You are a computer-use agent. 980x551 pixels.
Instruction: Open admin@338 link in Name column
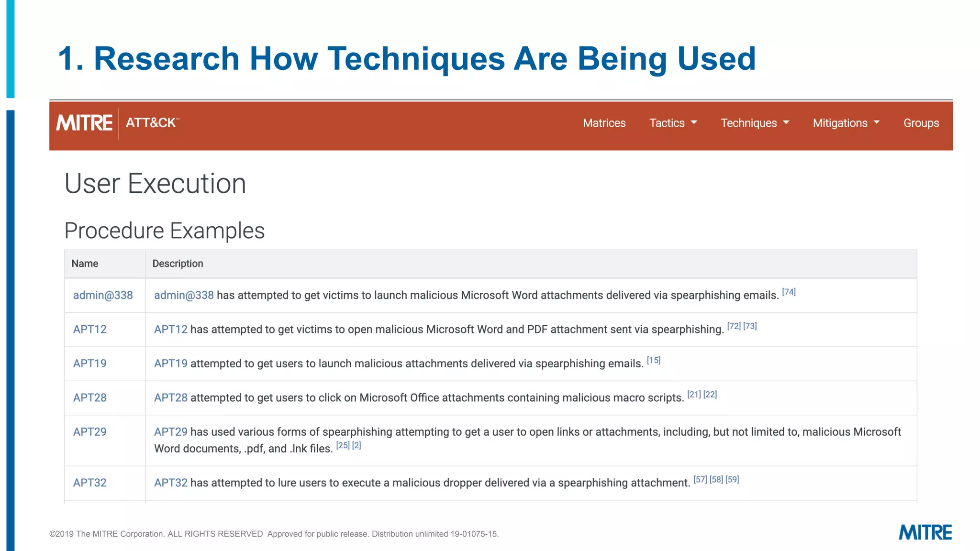point(103,295)
